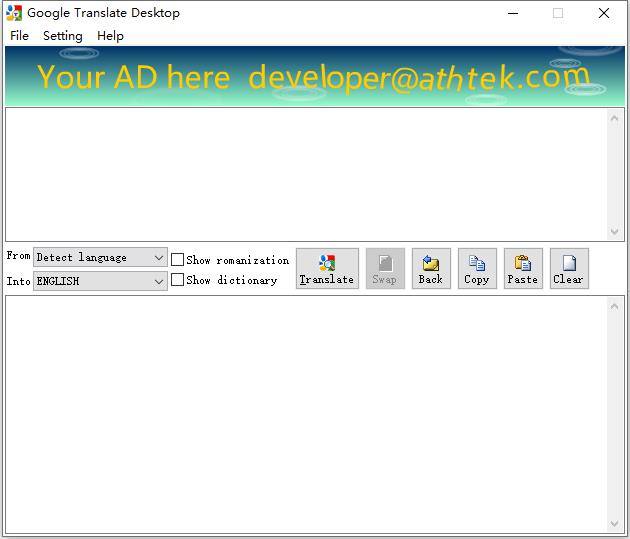Open the File menu
Viewport: 630px width, 539px height.
[19, 36]
